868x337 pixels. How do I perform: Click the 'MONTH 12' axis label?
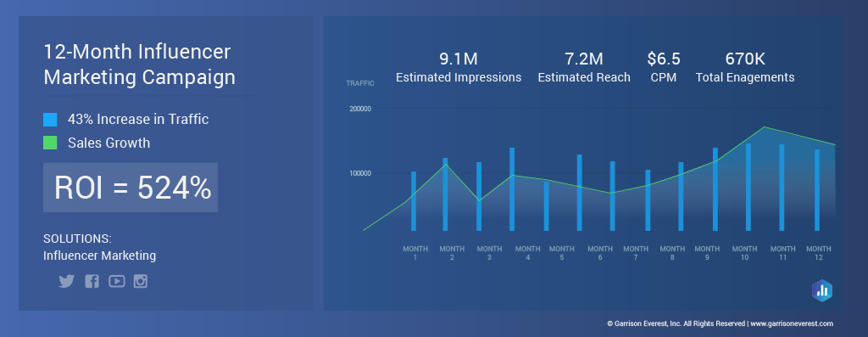tap(819, 253)
